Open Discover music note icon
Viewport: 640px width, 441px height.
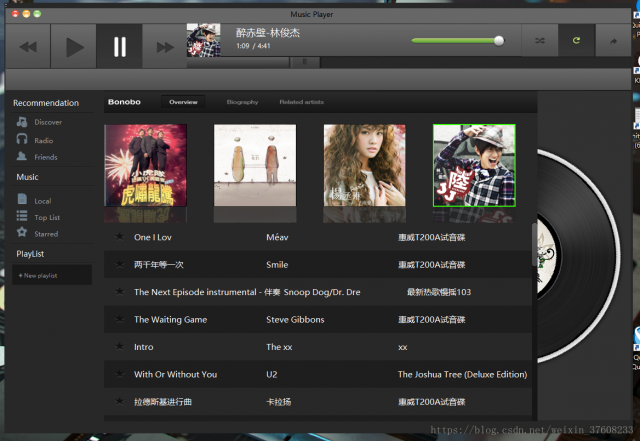(x=22, y=122)
